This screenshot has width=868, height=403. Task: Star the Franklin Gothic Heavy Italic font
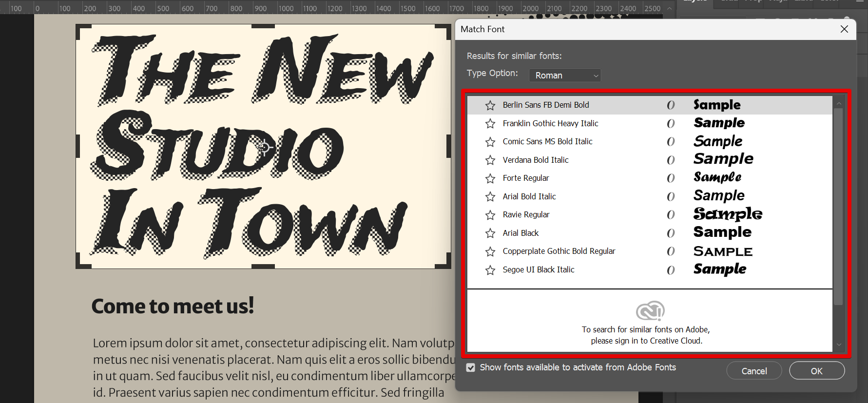490,124
